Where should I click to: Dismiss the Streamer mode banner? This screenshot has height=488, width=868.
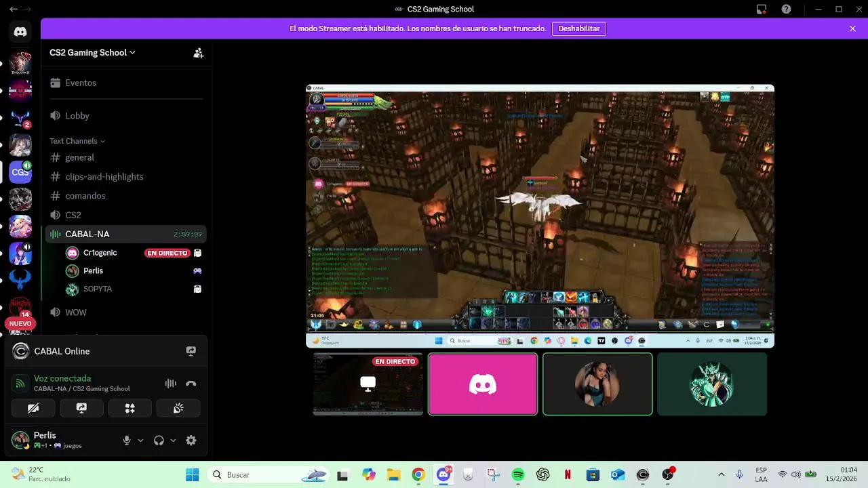pos(852,29)
